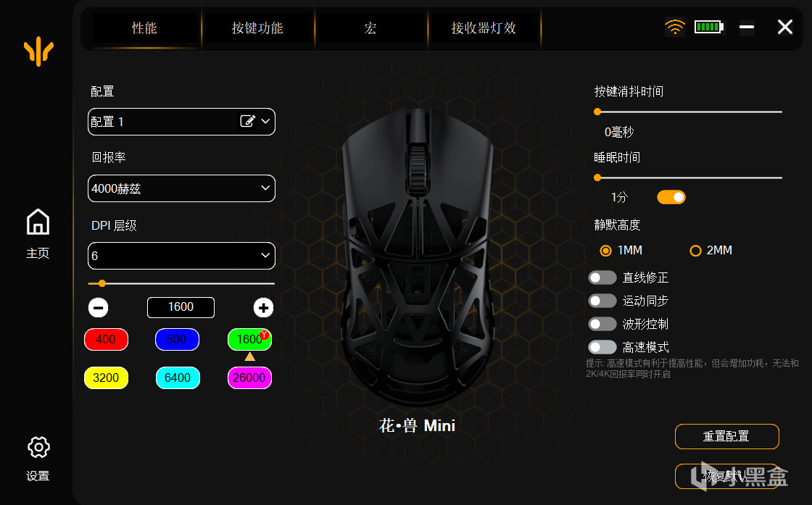Click the 1600 DPI value input field

pos(181,307)
